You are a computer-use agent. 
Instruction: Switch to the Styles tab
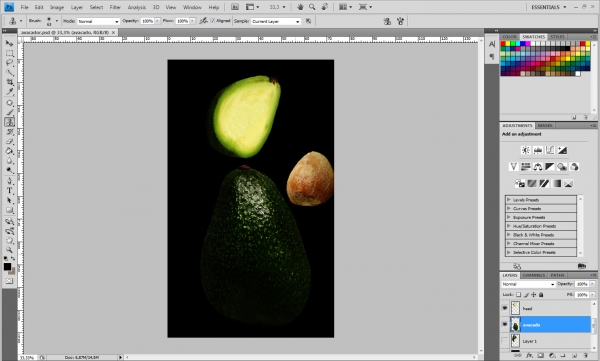[x=557, y=37]
